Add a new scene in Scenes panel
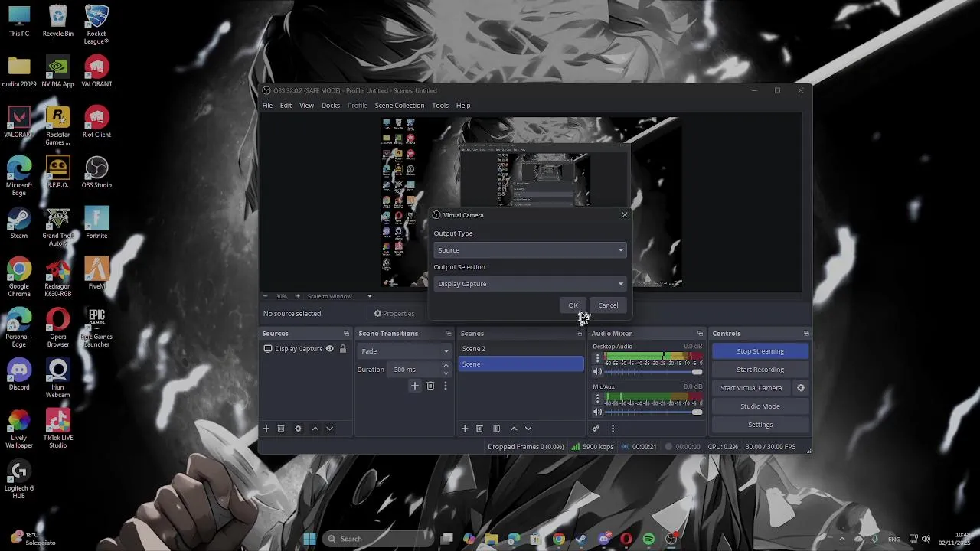The height and width of the screenshot is (551, 980). tap(465, 429)
